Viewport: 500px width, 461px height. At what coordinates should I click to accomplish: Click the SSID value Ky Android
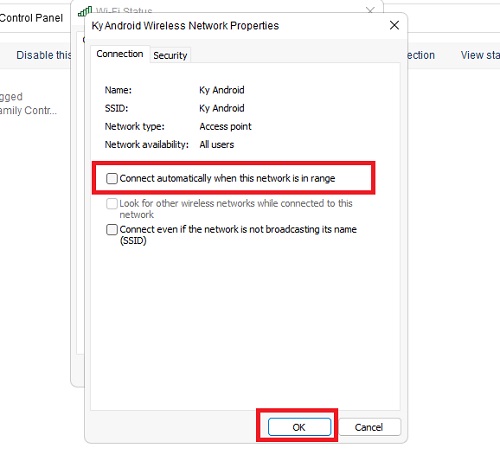click(222, 108)
